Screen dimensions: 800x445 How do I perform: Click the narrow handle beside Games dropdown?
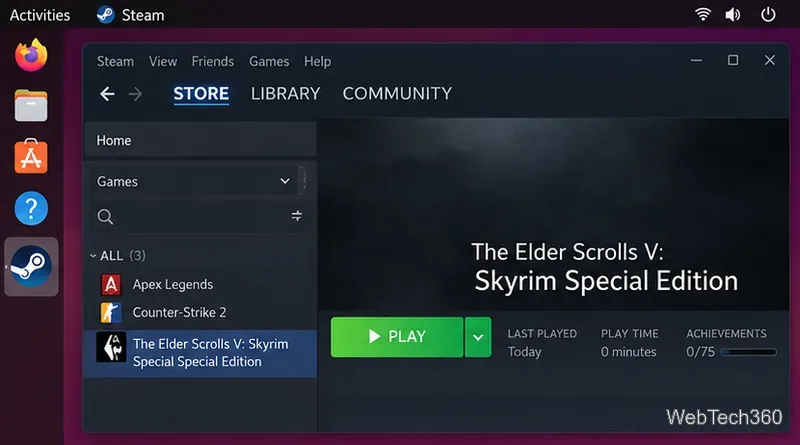coord(303,179)
